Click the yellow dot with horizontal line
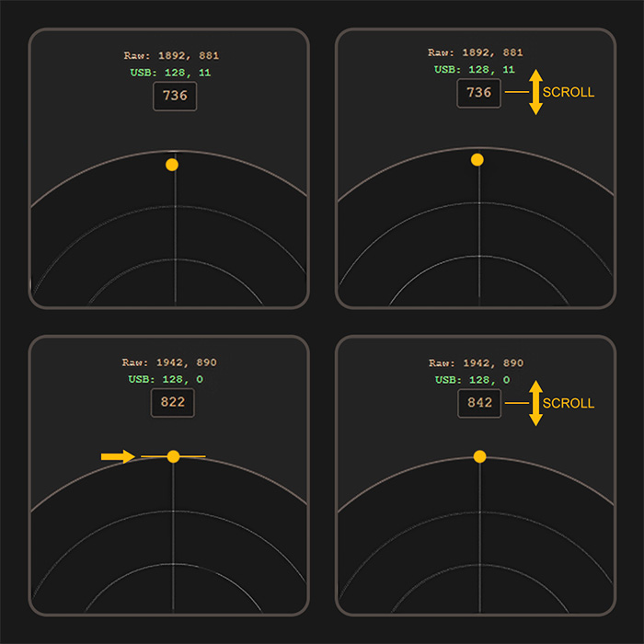This screenshot has height=644, width=644. [173, 456]
